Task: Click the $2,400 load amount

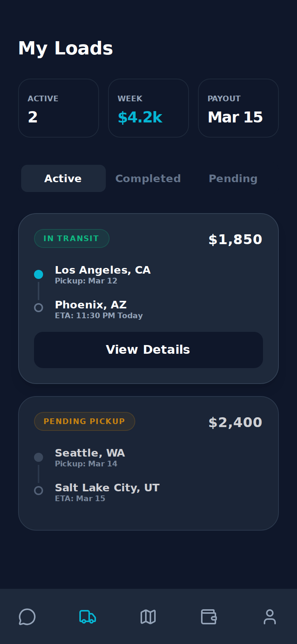Action: pyautogui.click(x=235, y=422)
